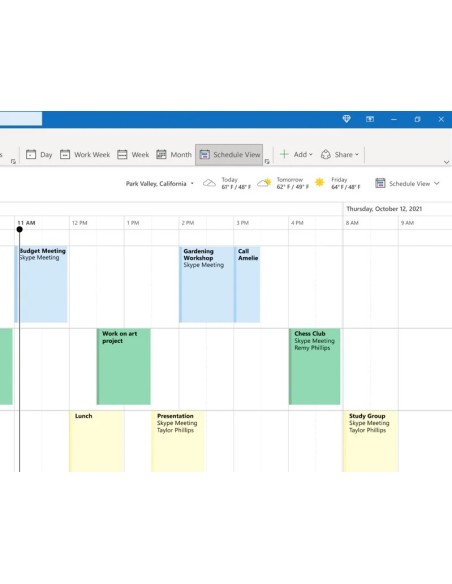Open the Chess Club event
Image resolution: width=452 pixels, height=584 pixels.
(315, 366)
